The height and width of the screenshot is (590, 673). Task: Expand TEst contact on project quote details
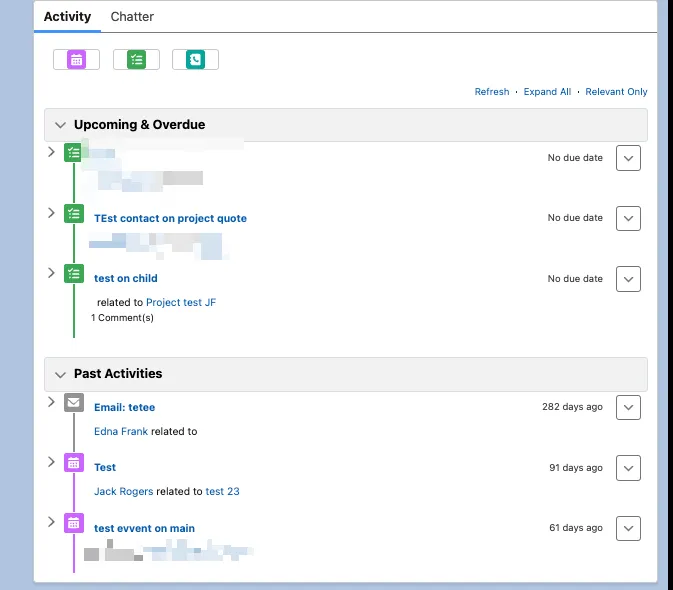click(51, 213)
